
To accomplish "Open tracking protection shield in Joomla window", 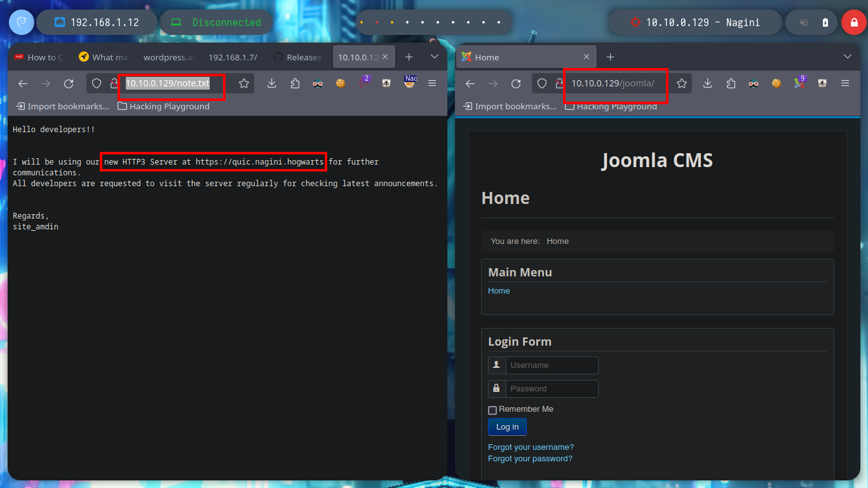I will pyautogui.click(x=542, y=83).
